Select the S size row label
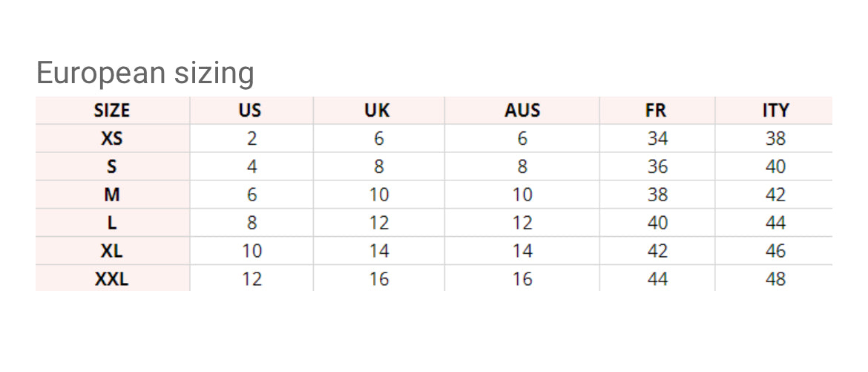The image size is (868, 372). 112,166
